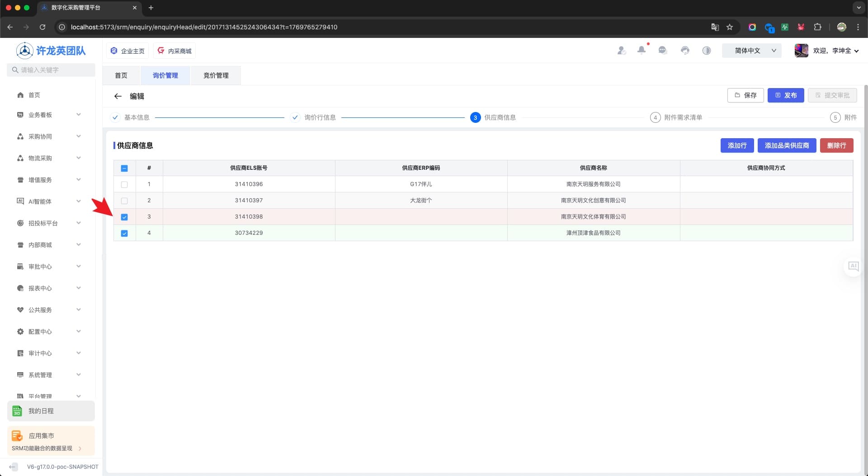Image resolution: width=868 pixels, height=476 pixels.
Task: Click the red 删除行 button
Action: 836,145
